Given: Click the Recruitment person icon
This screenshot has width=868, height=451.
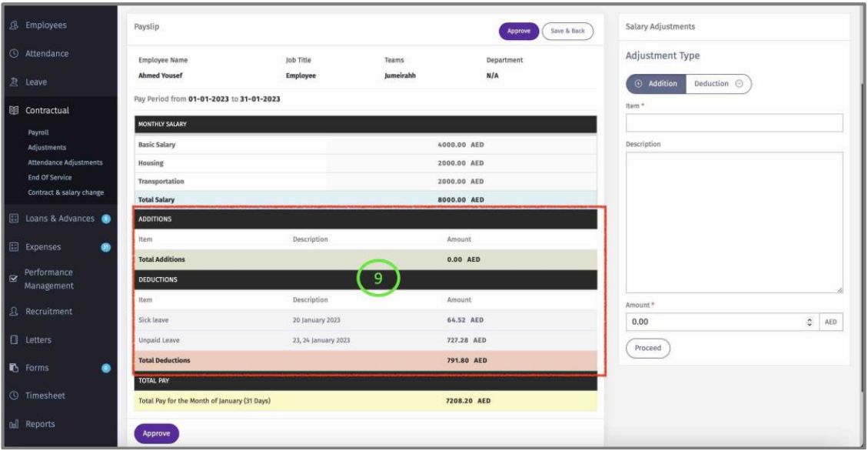Looking at the screenshot, I should click(14, 312).
